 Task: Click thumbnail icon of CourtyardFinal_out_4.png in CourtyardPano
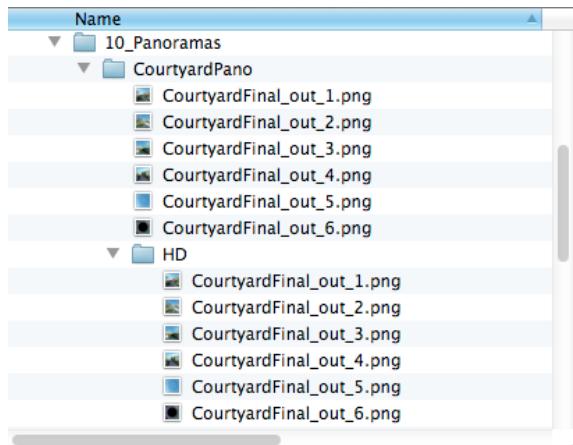pos(143,175)
